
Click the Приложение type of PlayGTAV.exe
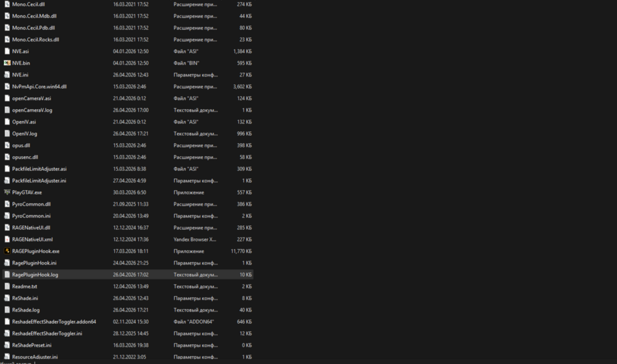(x=189, y=192)
